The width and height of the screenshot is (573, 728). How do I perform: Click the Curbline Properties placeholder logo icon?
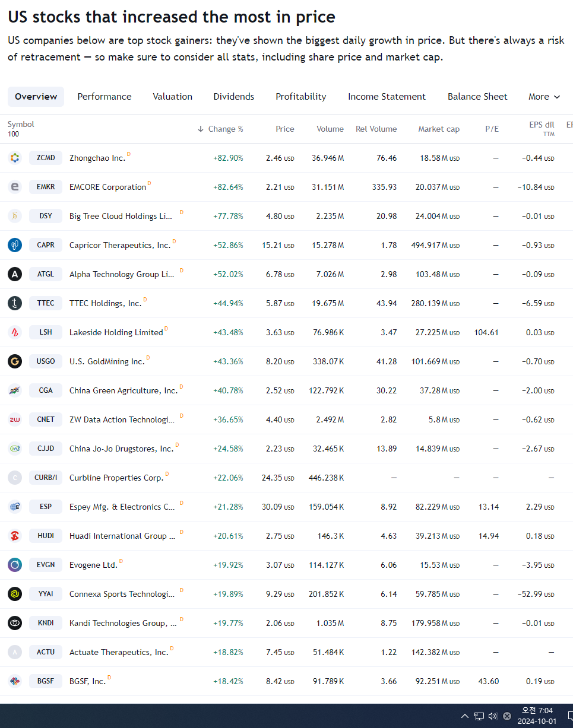point(15,478)
